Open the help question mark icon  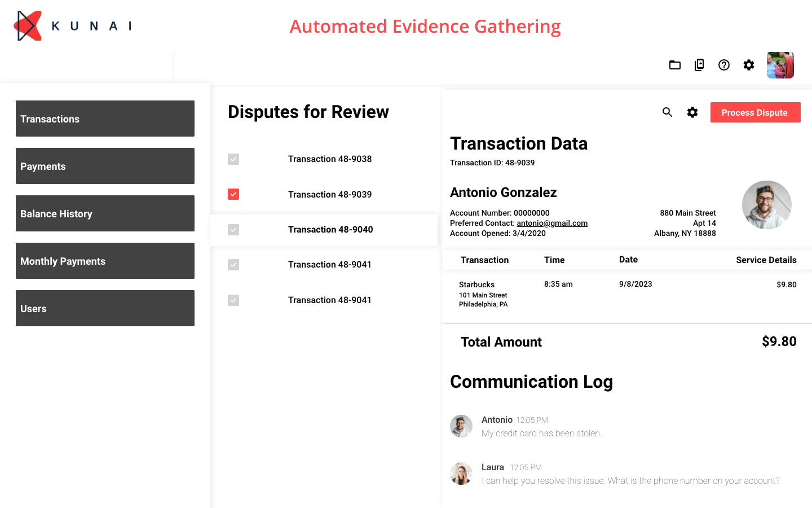[x=723, y=65]
